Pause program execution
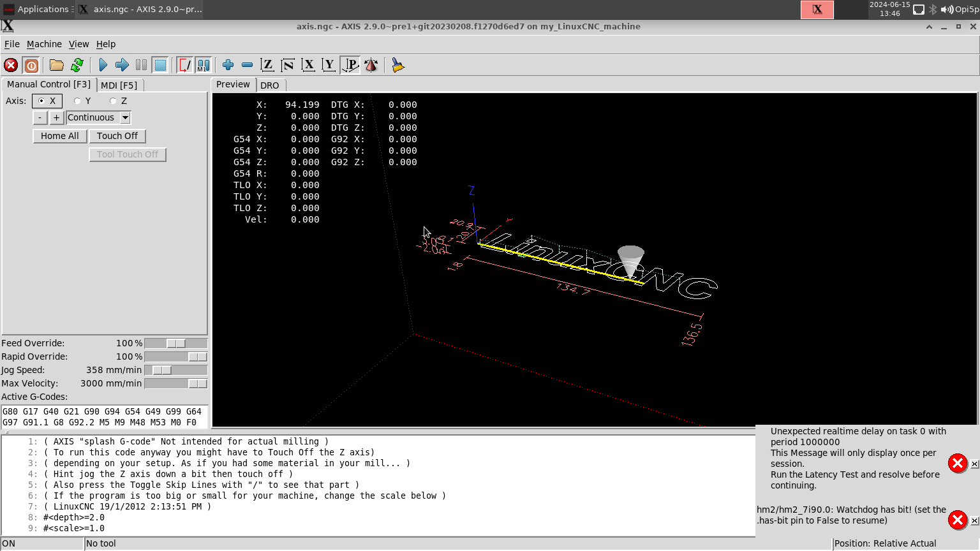 [141, 65]
